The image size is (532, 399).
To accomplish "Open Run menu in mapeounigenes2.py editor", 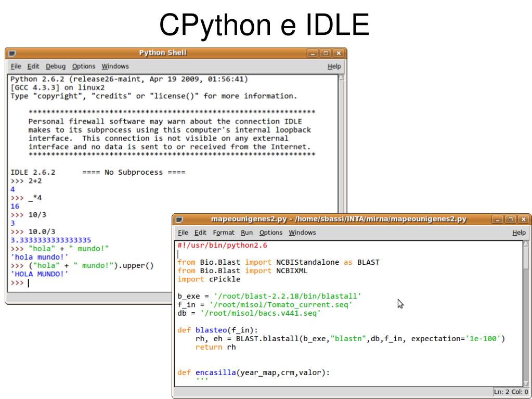I will click(x=246, y=233).
